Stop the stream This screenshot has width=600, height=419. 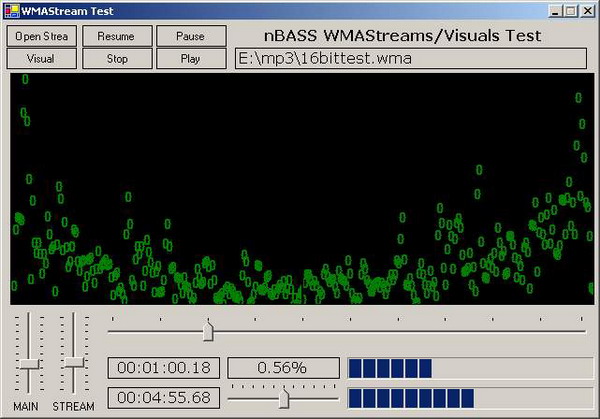point(117,59)
